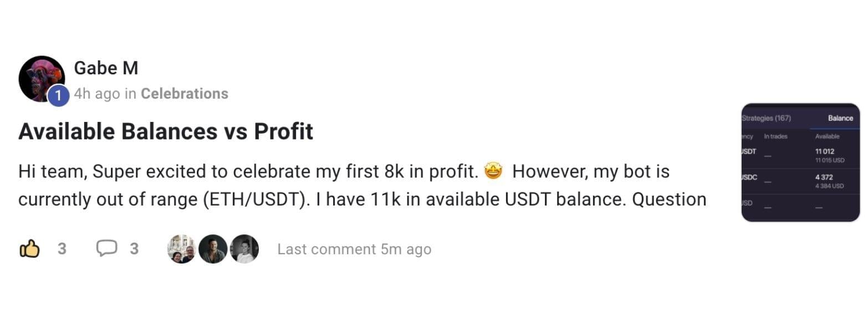This screenshot has height=328, width=868.
Task: Open the Available Balances vs Profit post
Action: (x=166, y=131)
